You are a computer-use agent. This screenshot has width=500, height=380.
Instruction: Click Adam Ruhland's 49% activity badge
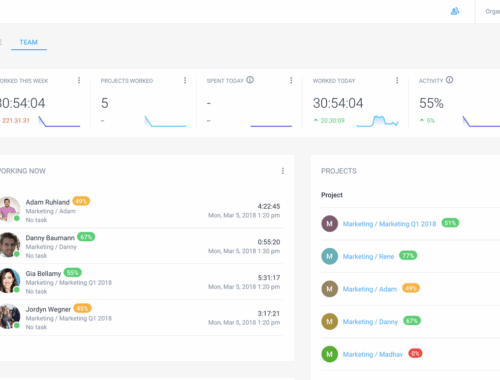click(81, 201)
